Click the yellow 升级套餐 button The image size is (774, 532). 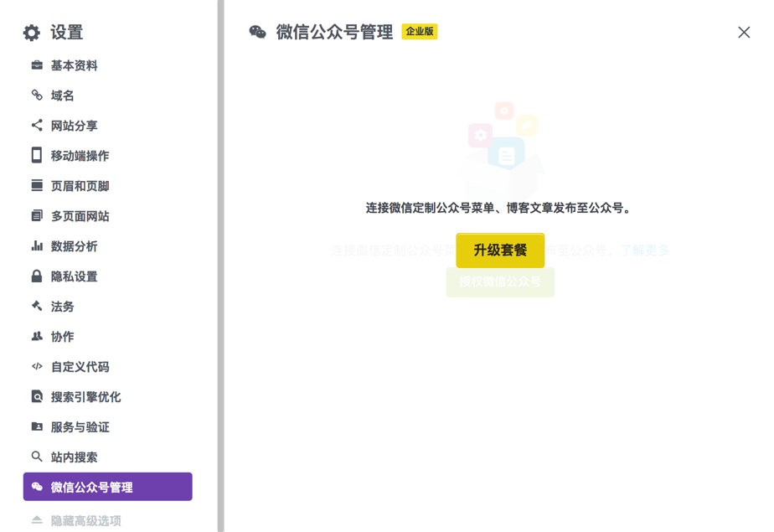click(x=500, y=251)
